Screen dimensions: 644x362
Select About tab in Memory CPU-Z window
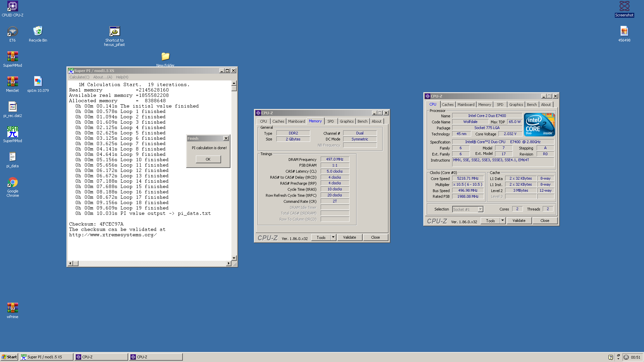[x=376, y=121]
